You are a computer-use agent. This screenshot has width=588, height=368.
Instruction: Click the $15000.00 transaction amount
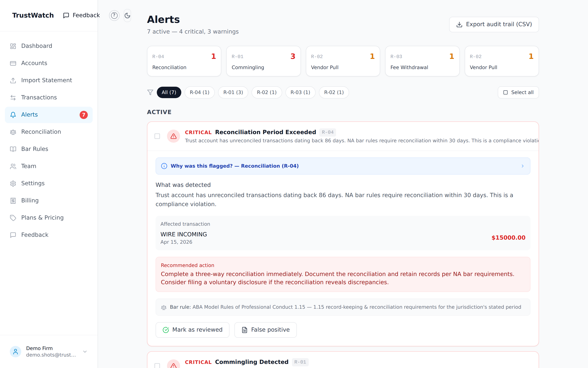[x=508, y=238]
